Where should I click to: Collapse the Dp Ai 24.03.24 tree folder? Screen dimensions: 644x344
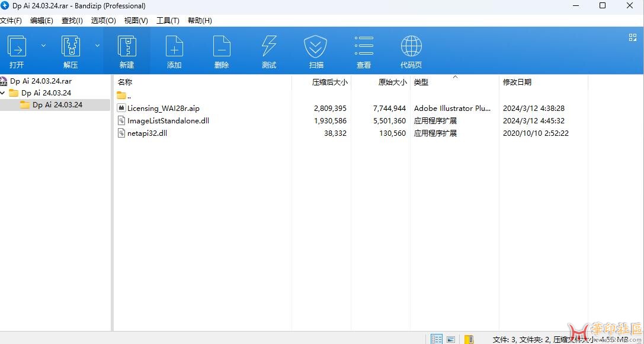pos(4,93)
